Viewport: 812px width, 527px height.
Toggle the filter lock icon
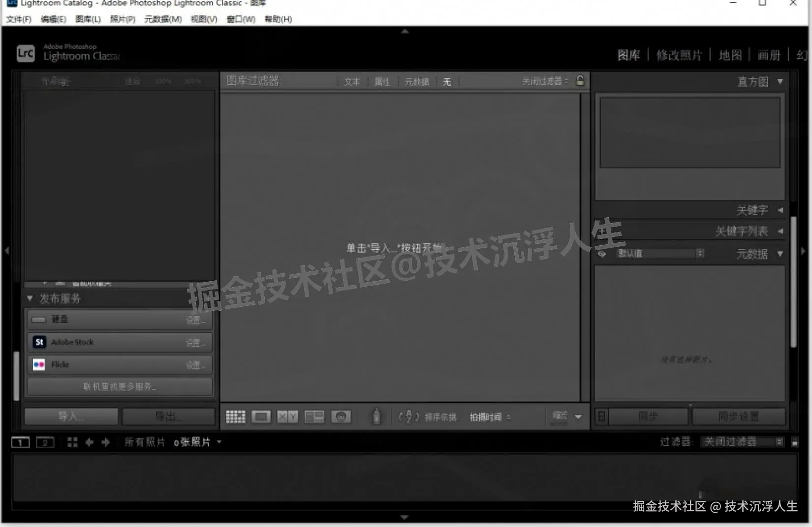(580, 81)
